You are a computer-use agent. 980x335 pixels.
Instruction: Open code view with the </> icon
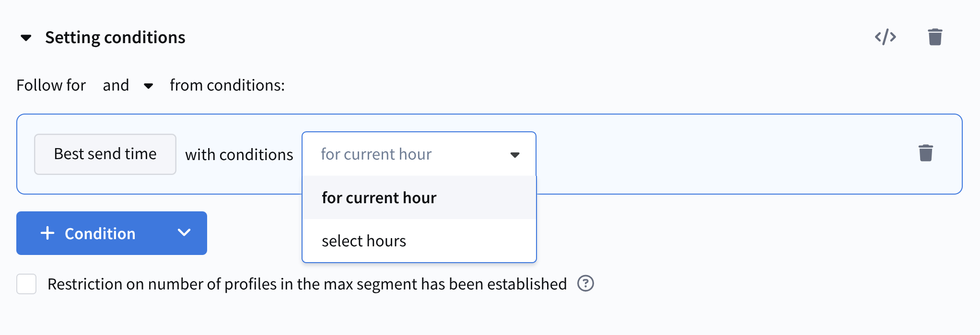pyautogui.click(x=885, y=37)
